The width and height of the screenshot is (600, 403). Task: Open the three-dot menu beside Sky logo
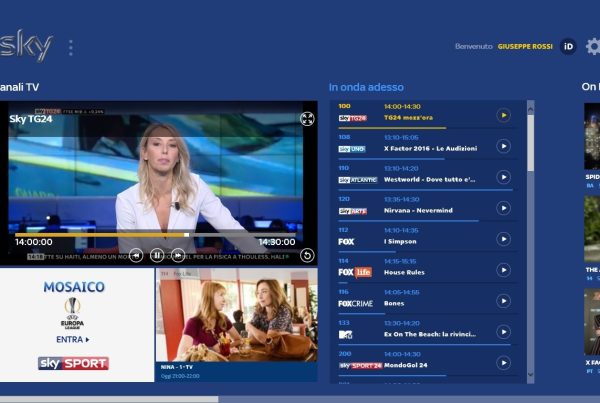[x=70, y=48]
